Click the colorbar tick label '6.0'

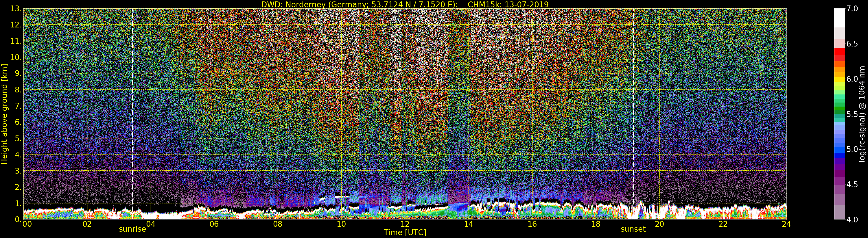tap(852, 79)
